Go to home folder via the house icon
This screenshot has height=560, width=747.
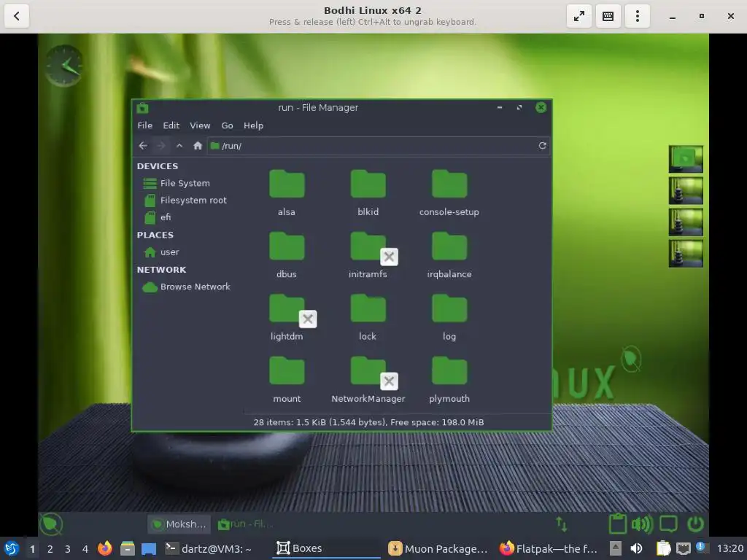(x=198, y=146)
